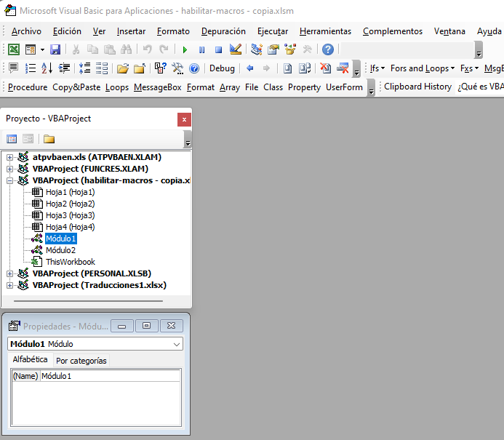Switch to the Alfabética tab
This screenshot has height=440, width=504.
click(31, 359)
